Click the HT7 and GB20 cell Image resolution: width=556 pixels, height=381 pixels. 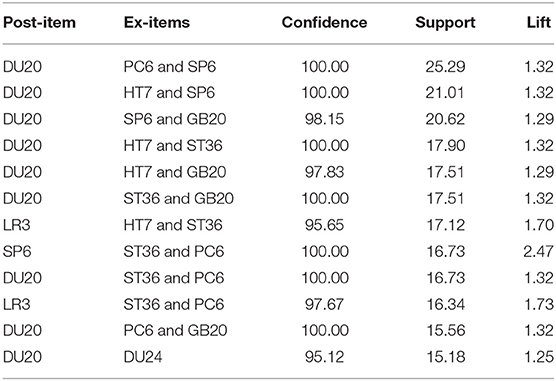click(x=175, y=172)
